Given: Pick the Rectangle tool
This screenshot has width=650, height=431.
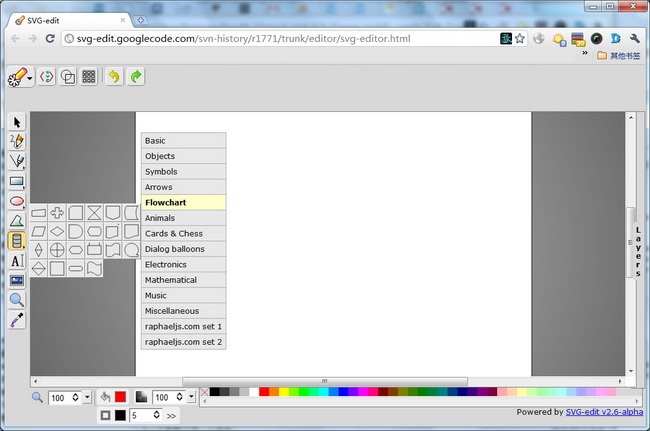Looking at the screenshot, I should [17, 182].
